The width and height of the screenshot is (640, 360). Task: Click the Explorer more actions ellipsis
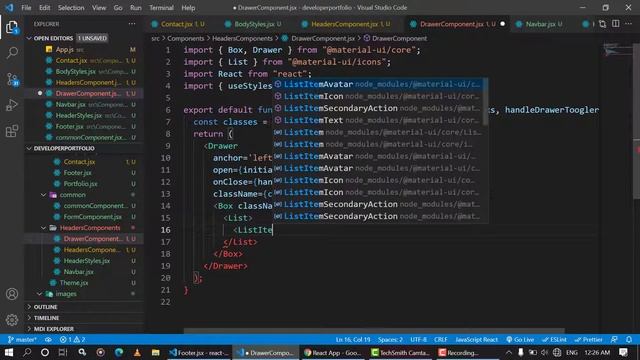coord(131,24)
